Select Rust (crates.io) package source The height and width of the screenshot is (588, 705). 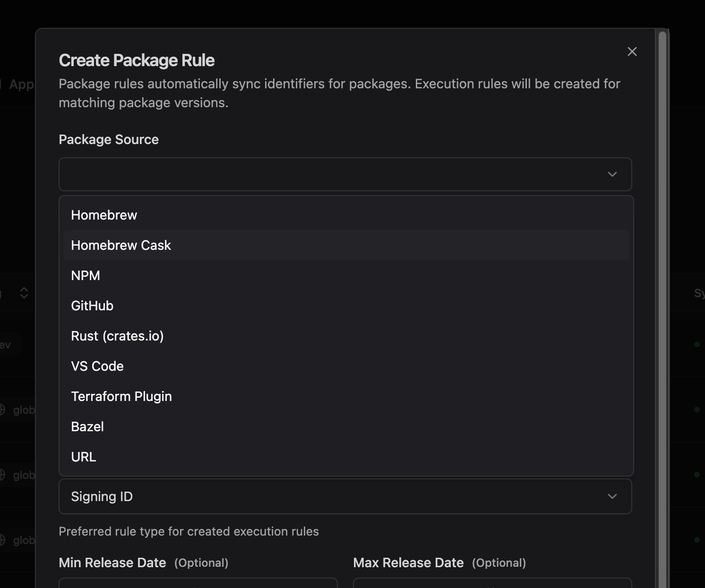[117, 336]
